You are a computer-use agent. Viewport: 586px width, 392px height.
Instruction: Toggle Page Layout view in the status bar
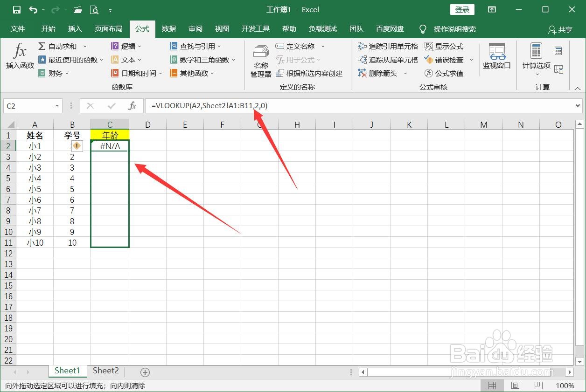[515, 385]
